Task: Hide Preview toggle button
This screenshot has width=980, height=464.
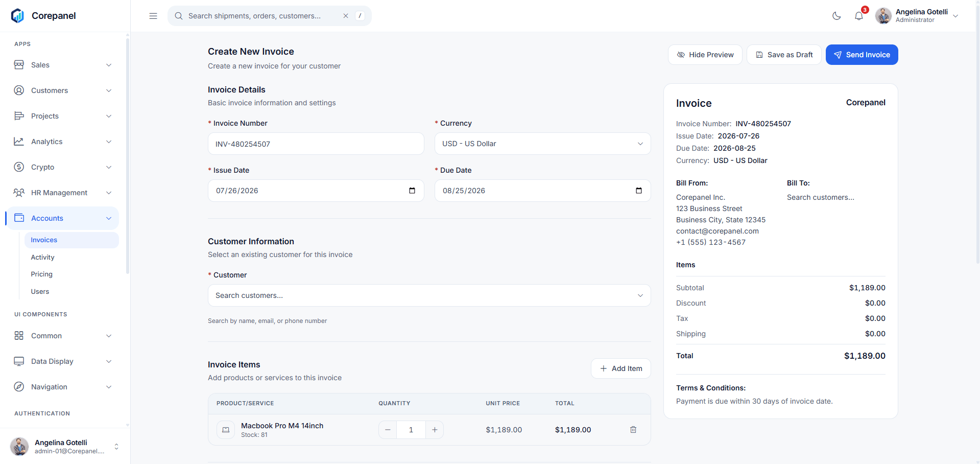Action: (x=705, y=55)
